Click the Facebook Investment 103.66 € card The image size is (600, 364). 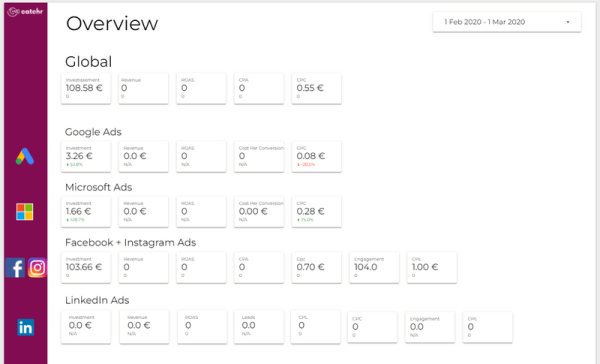click(86, 268)
